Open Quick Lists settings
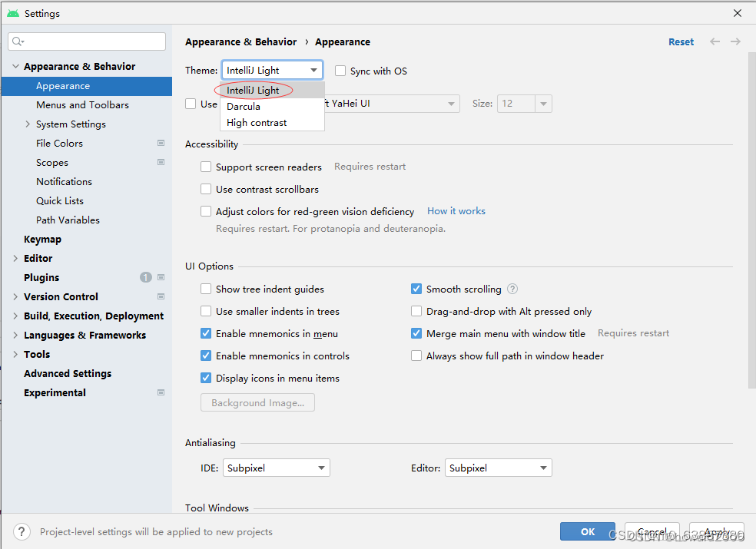 [60, 200]
